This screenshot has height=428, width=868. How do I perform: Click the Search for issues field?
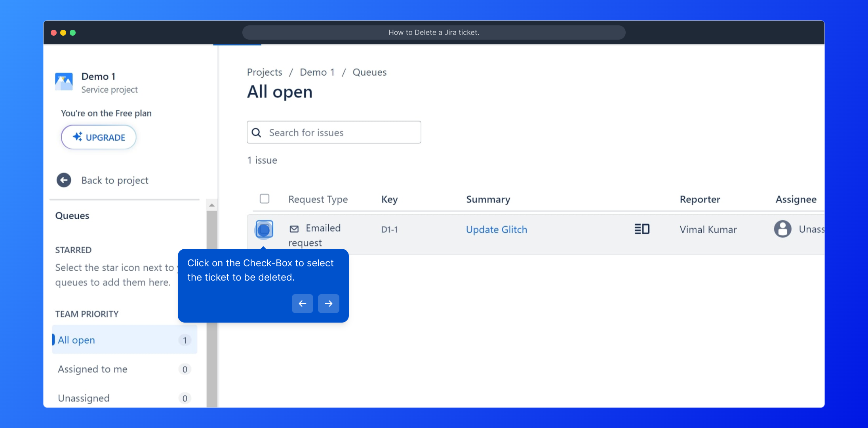click(341, 133)
